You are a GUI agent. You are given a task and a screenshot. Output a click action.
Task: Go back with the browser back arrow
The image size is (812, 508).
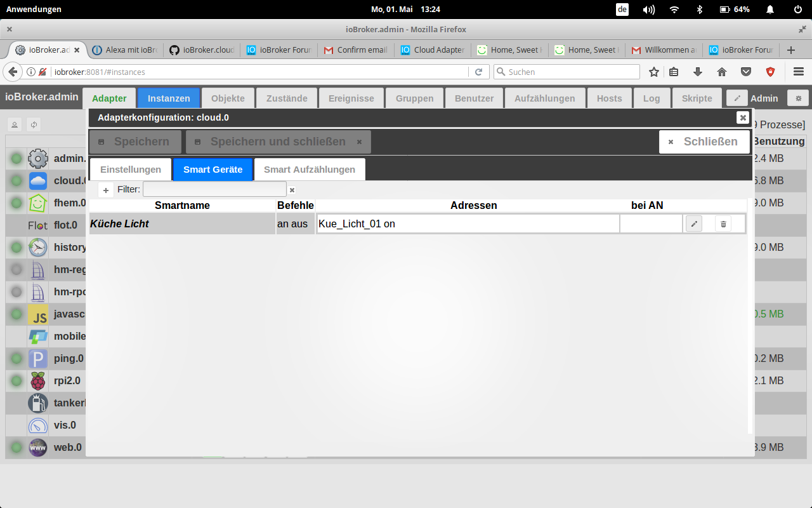(x=13, y=72)
